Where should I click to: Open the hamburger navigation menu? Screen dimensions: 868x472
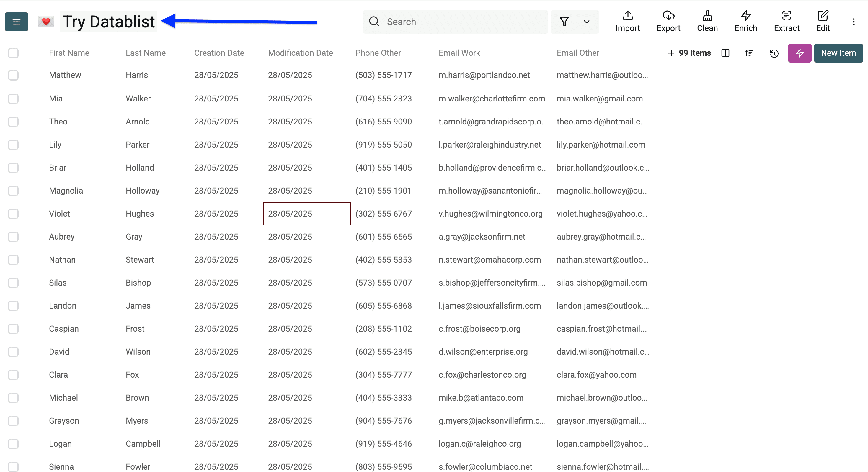point(16,22)
